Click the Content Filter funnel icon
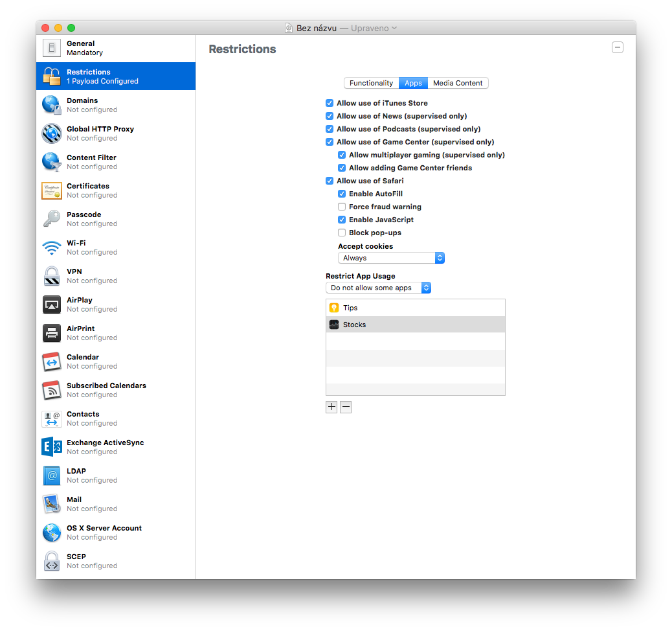The width and height of the screenshot is (672, 631). pyautogui.click(x=51, y=162)
